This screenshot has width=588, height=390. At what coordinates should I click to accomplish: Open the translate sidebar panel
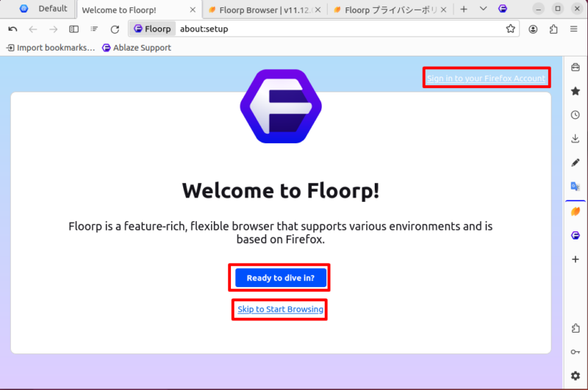coord(576,187)
